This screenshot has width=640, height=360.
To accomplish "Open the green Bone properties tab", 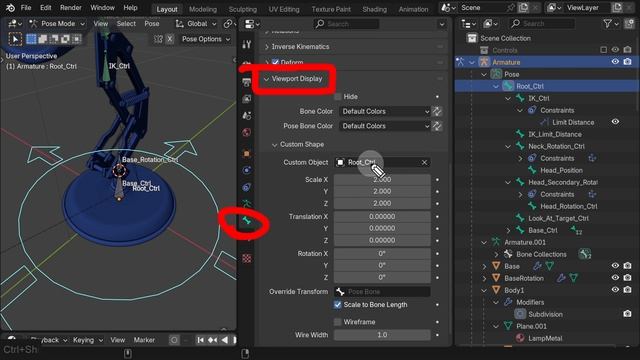I will point(247,221).
